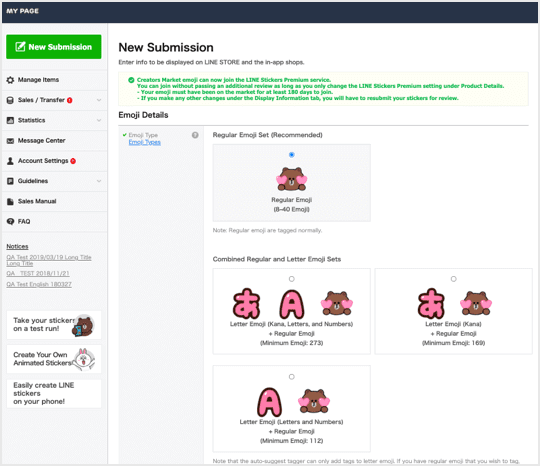The height and width of the screenshot is (466, 540).
Task: Open the Emoji Types link
Action: (x=145, y=142)
